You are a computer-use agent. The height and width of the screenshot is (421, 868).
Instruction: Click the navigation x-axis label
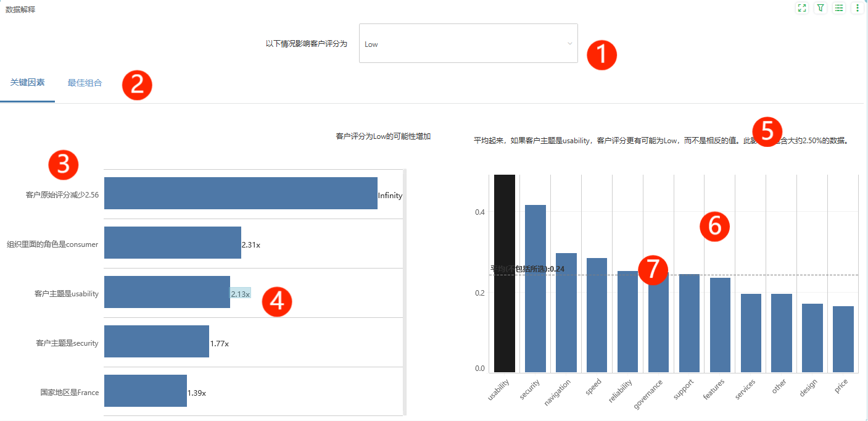tap(557, 393)
